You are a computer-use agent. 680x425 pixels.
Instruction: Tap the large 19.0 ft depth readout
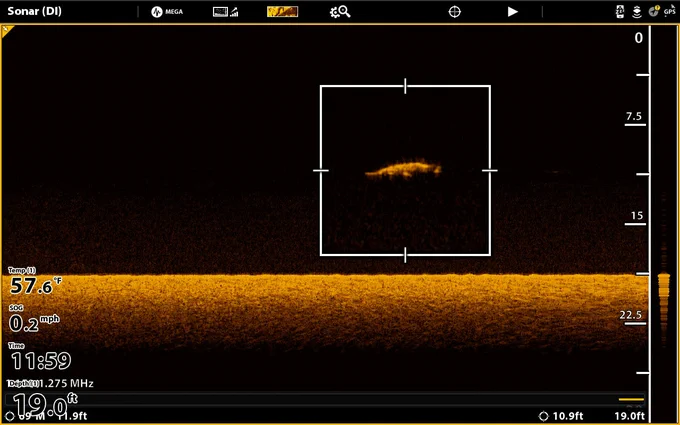45,404
